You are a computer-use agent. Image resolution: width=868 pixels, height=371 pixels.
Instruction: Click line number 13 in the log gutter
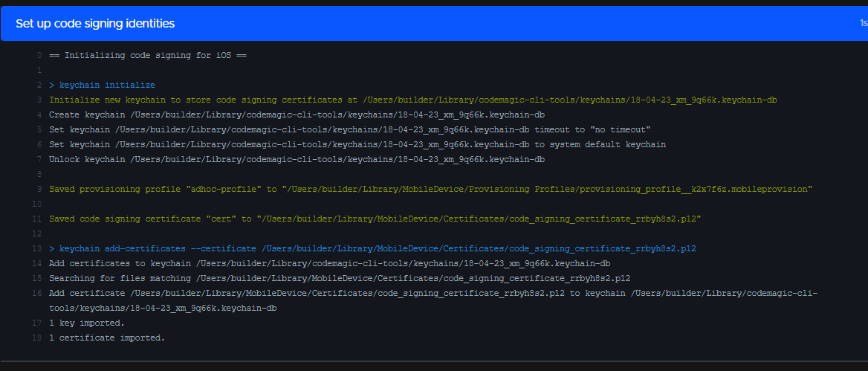pos(37,249)
